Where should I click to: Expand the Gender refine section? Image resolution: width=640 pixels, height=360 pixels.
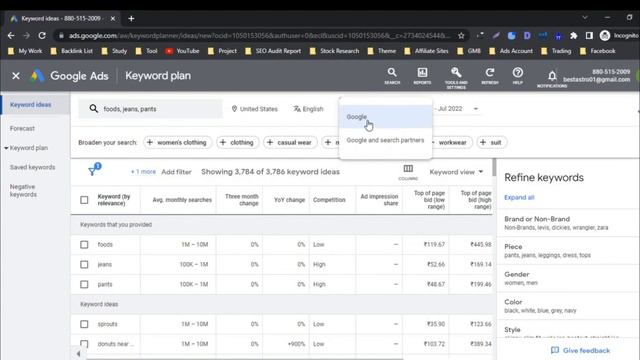click(x=568, y=278)
